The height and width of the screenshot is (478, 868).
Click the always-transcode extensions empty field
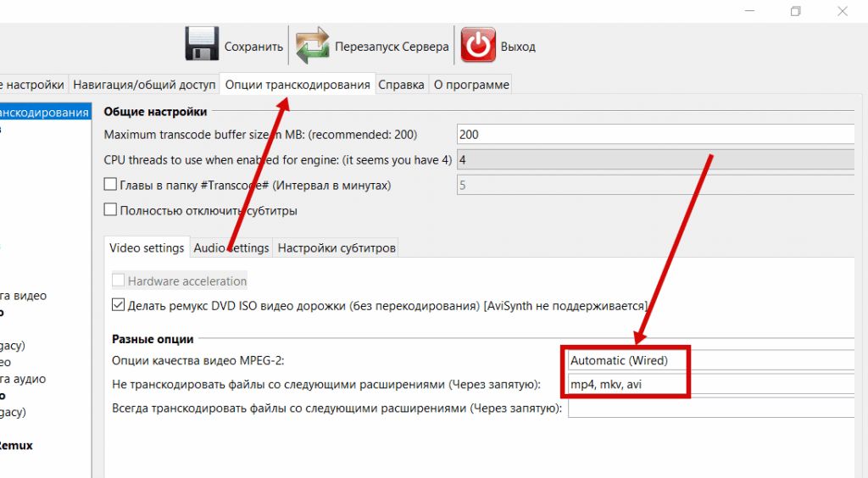pyautogui.click(x=711, y=409)
